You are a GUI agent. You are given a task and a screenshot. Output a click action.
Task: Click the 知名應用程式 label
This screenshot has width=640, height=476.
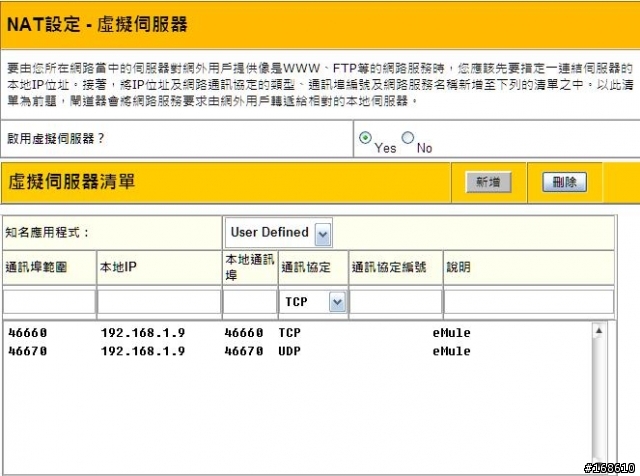pyautogui.click(x=47, y=233)
